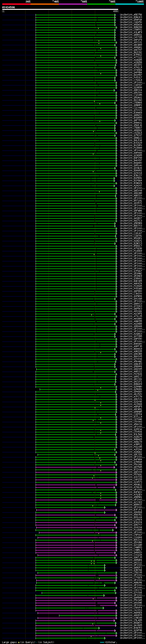Screen dimensions: 146x644
Task: Click the red 20% identity legend segment
Action: [x=16, y=4]
